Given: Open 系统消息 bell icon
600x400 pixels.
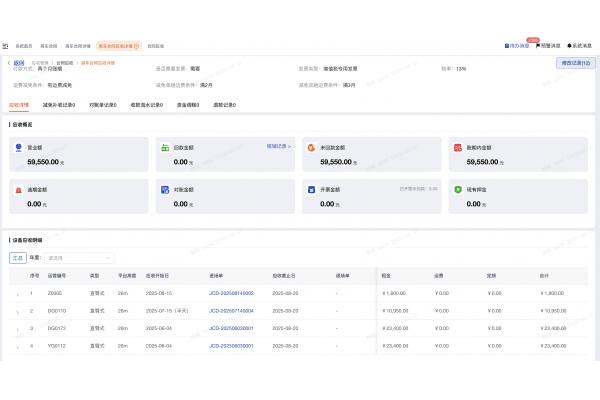Looking at the screenshot, I should coord(569,46).
